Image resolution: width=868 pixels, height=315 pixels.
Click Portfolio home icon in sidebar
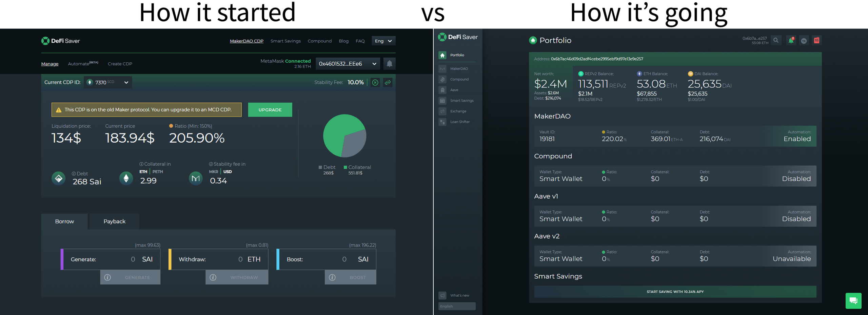(x=442, y=55)
